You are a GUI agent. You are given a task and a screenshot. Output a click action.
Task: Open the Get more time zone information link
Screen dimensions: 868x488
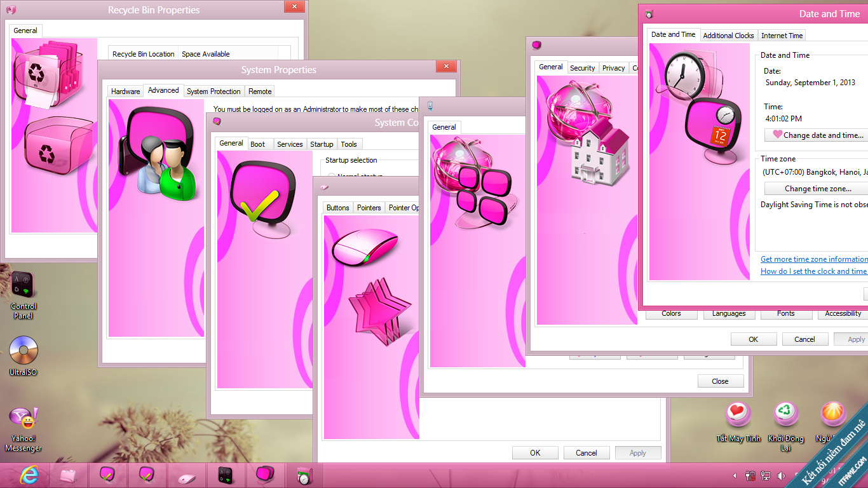click(814, 259)
